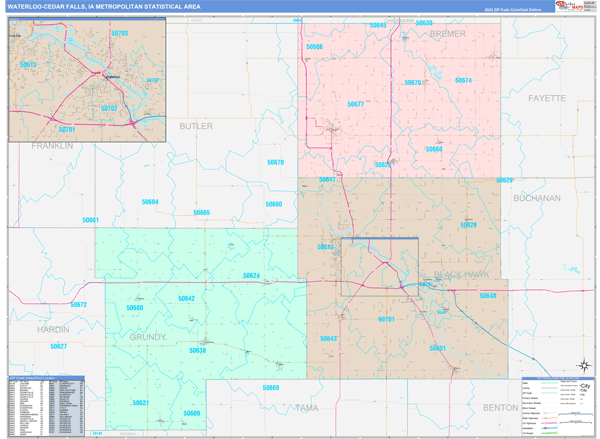Click ZIP label 50651
The image size is (600, 439).
437,348
